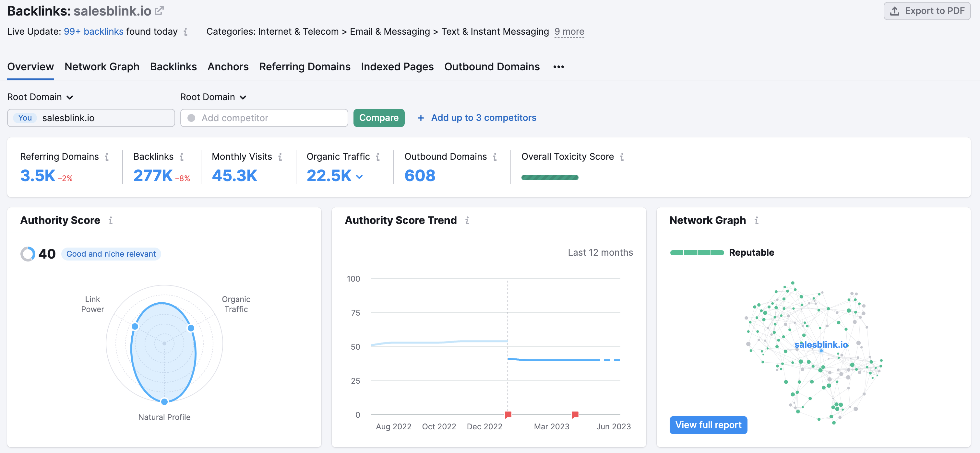Click the salesblink.io domain input field
This screenshot has height=453, width=980.
point(91,118)
